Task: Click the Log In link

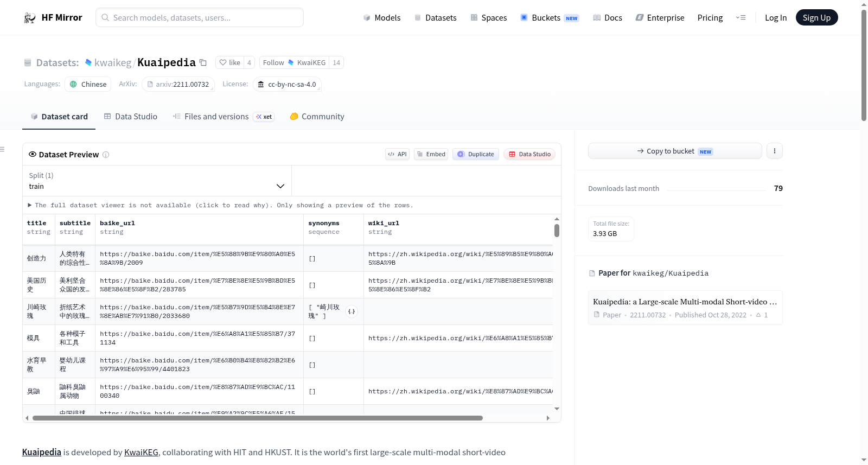Action: pos(776,18)
